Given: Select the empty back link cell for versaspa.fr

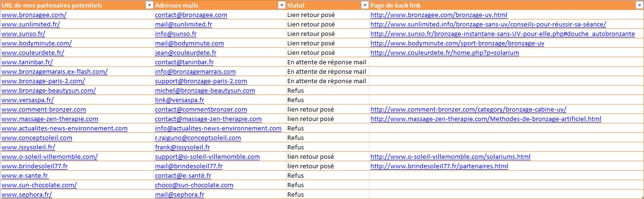Looking at the screenshot, I should pos(506,100).
